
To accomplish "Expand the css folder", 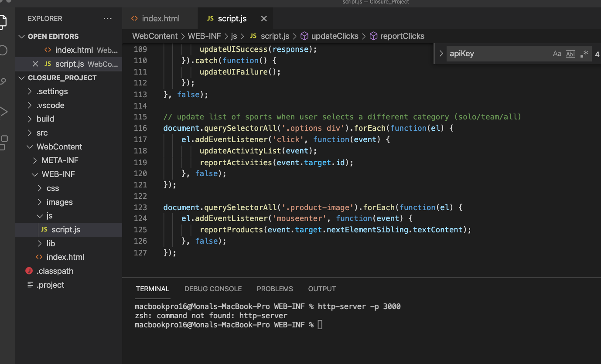I will coord(40,188).
